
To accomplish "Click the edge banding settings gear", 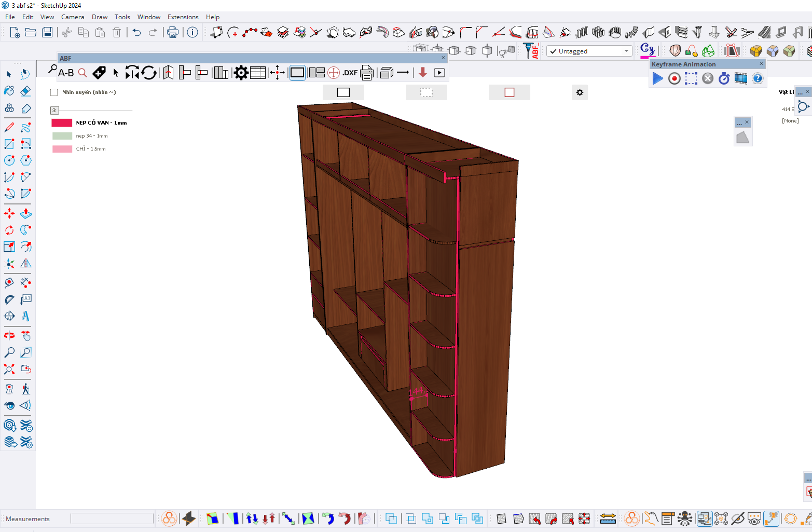I will pos(580,92).
